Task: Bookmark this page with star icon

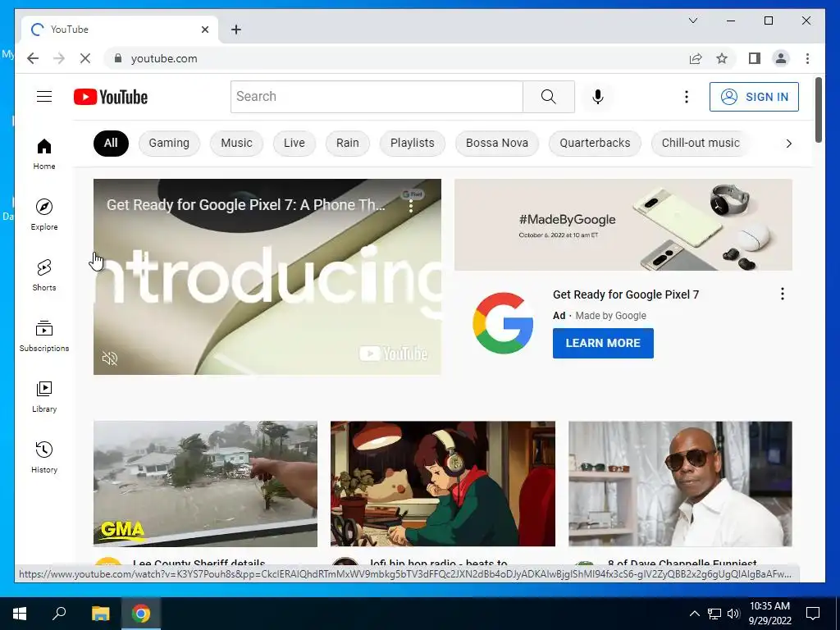Action: click(722, 58)
